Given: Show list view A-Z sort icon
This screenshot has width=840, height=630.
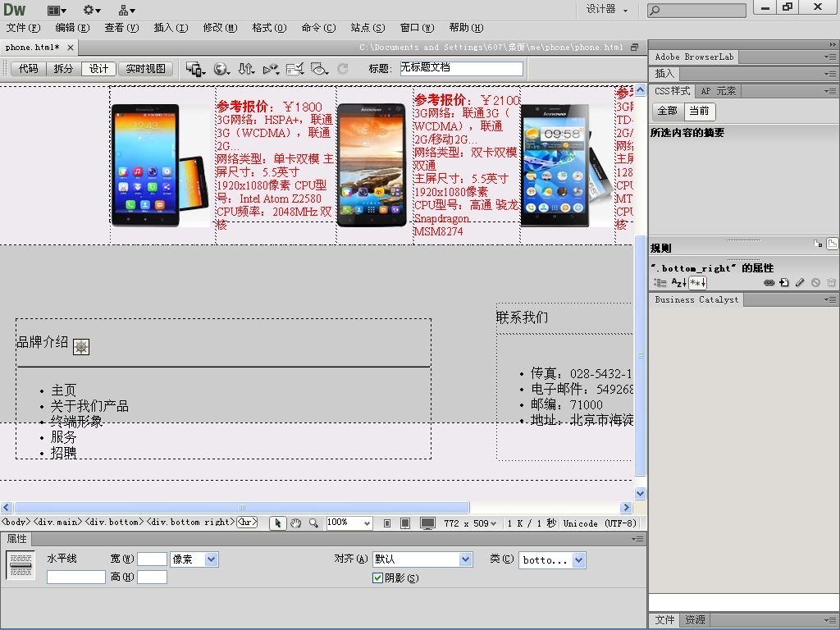Looking at the screenshot, I should pos(678,282).
